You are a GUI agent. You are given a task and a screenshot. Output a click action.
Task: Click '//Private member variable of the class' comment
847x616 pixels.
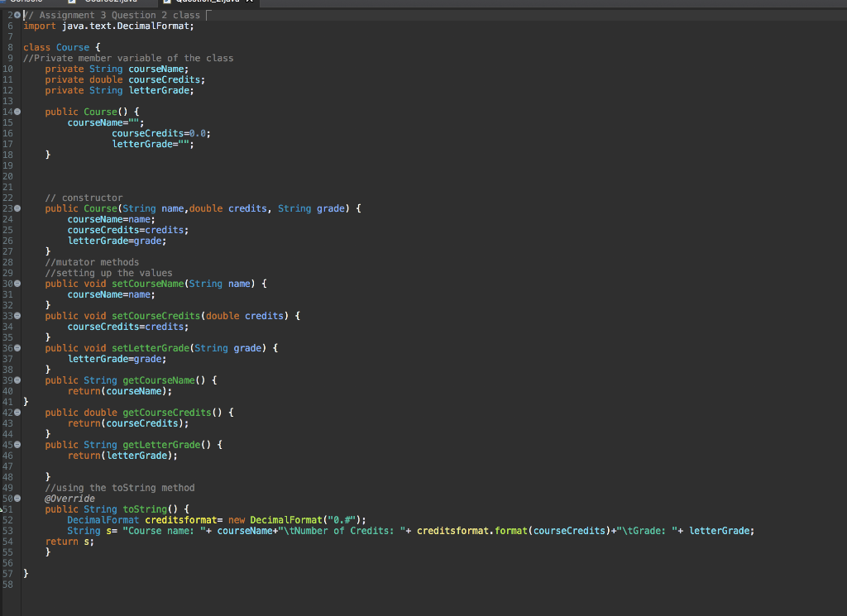pos(128,59)
